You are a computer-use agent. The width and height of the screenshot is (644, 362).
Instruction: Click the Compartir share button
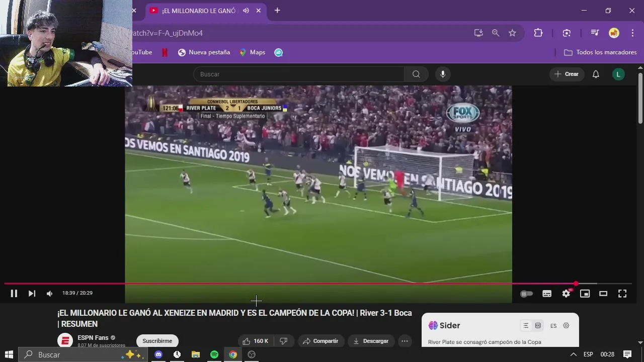(x=321, y=341)
